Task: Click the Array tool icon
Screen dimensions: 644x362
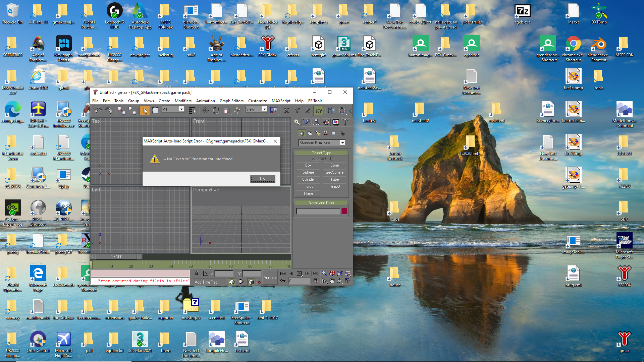Action: (x=342, y=110)
